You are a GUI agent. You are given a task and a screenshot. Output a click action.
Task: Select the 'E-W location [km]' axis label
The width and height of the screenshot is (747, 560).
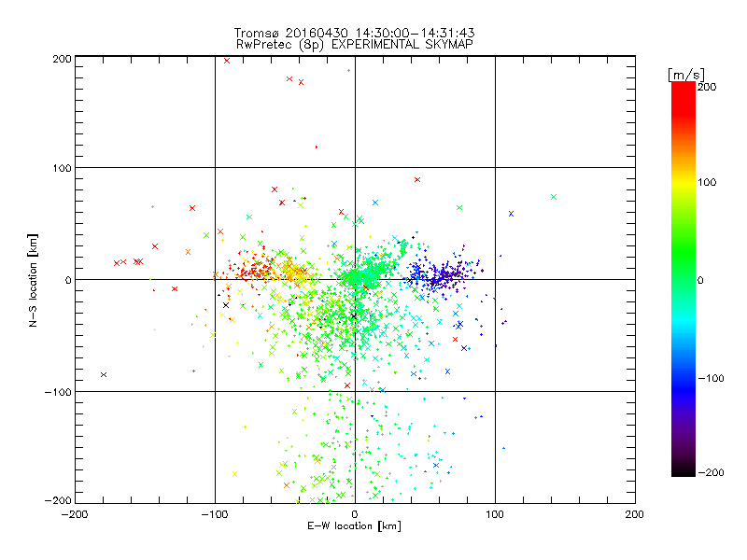click(x=354, y=526)
